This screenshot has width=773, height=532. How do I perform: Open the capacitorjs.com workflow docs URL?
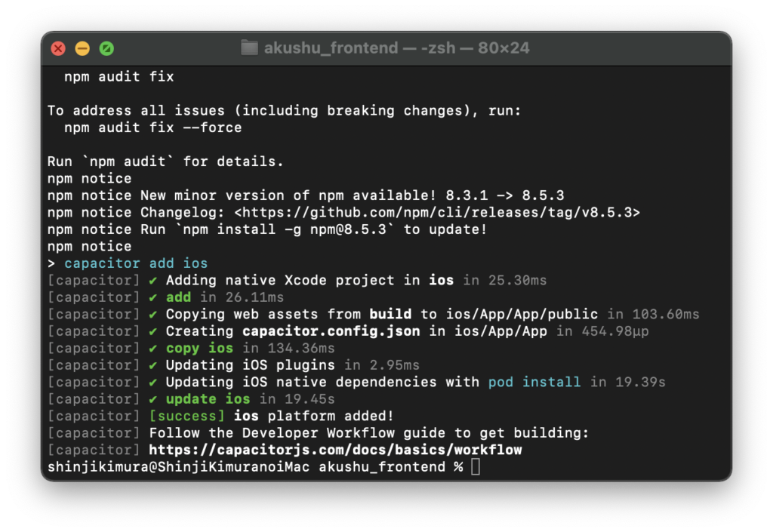tap(335, 451)
